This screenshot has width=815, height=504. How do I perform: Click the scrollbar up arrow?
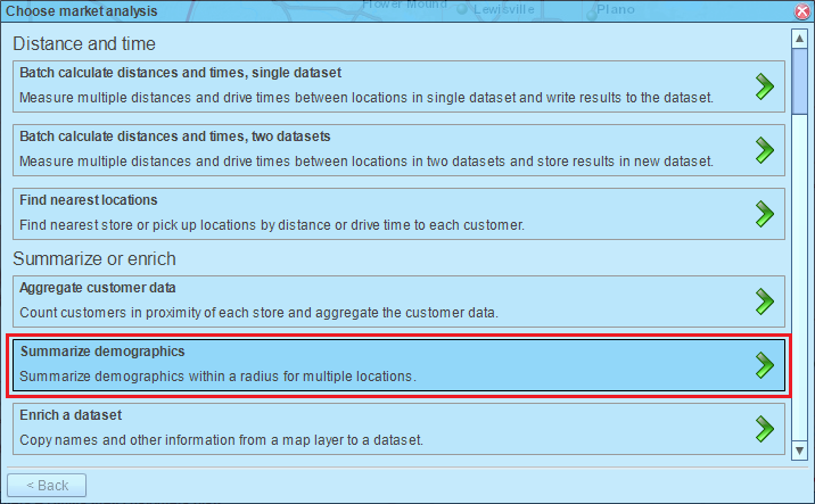click(799, 39)
